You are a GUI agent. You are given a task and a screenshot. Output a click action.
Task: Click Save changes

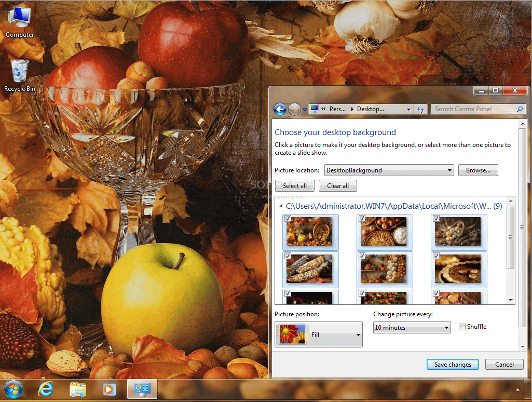(453, 364)
